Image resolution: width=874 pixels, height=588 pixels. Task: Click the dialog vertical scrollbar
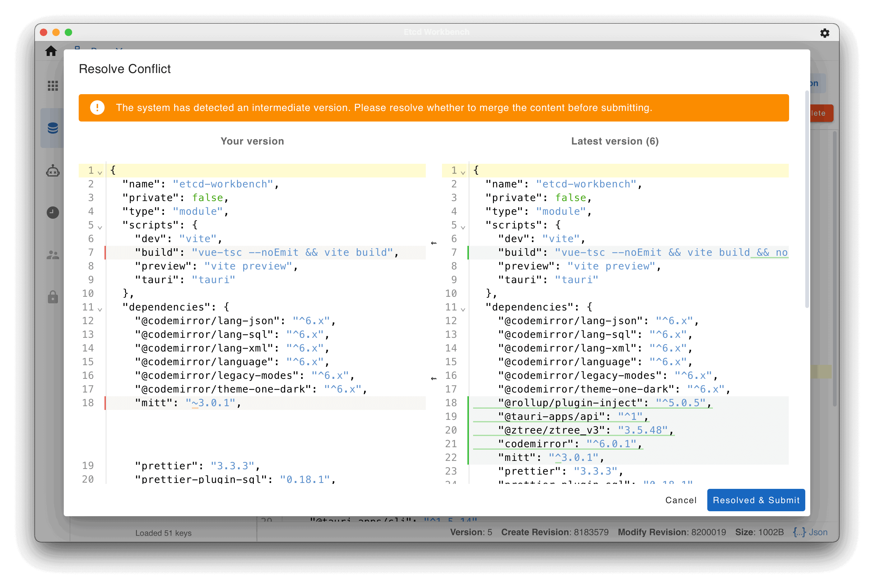[x=807, y=200]
